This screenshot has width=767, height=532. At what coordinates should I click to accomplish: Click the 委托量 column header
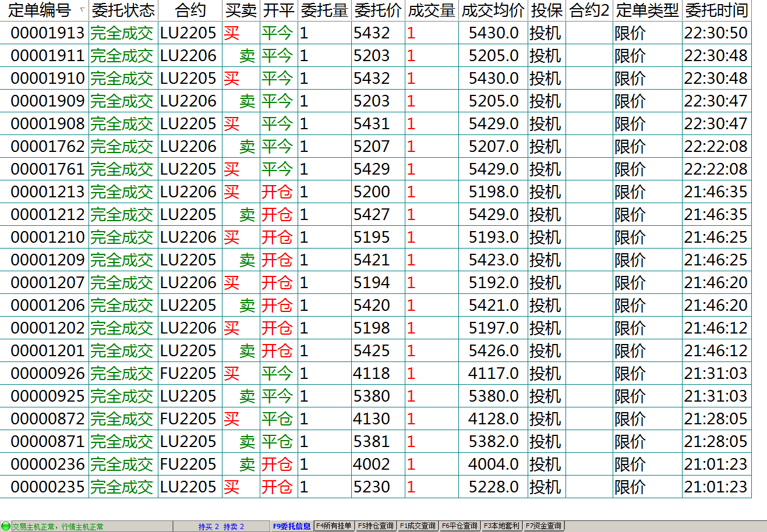325,10
